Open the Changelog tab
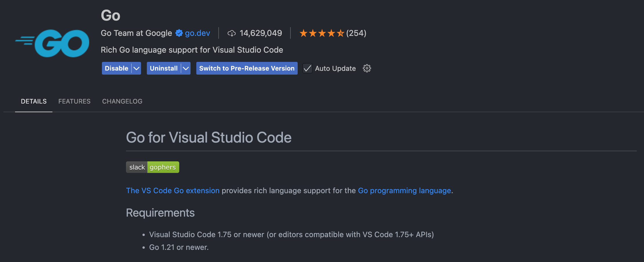 122,102
